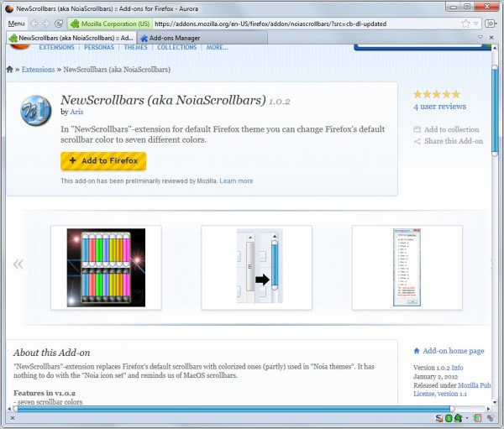Click the green 0 counter status icon
Screen dimensions: 504x429
449,418
